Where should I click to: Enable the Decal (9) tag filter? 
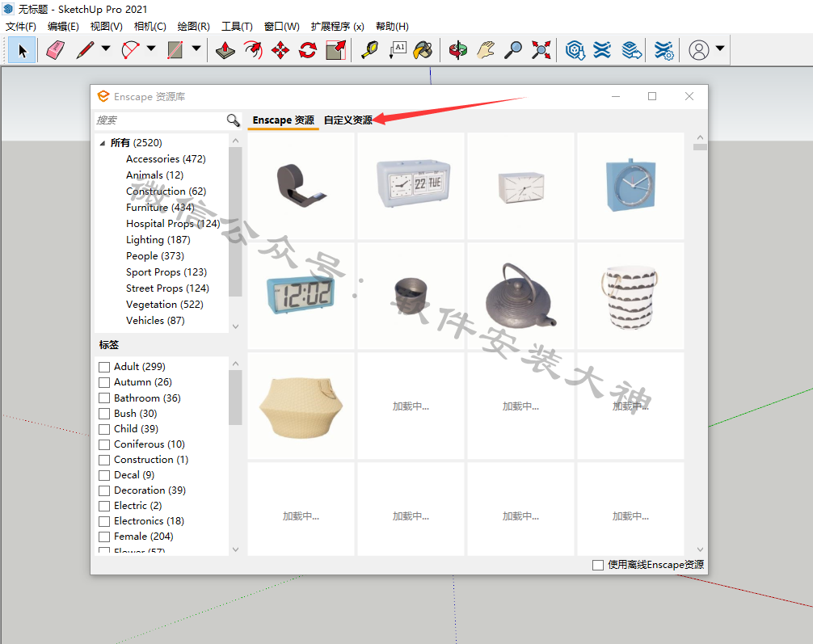pos(104,475)
